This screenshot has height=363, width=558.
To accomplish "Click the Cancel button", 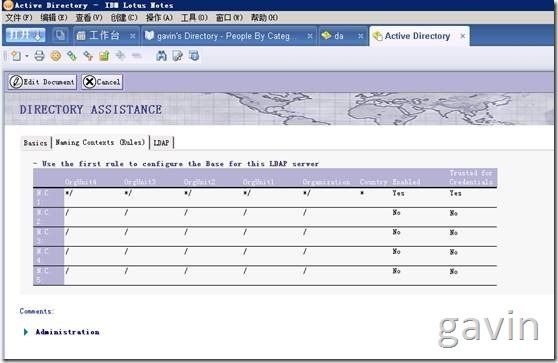I will point(102,82).
